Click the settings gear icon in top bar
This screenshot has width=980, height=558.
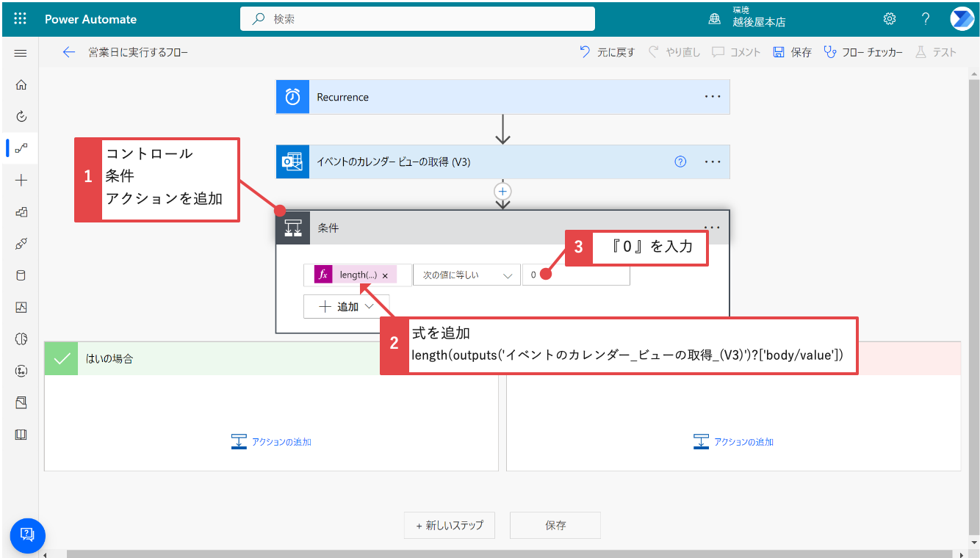point(889,18)
